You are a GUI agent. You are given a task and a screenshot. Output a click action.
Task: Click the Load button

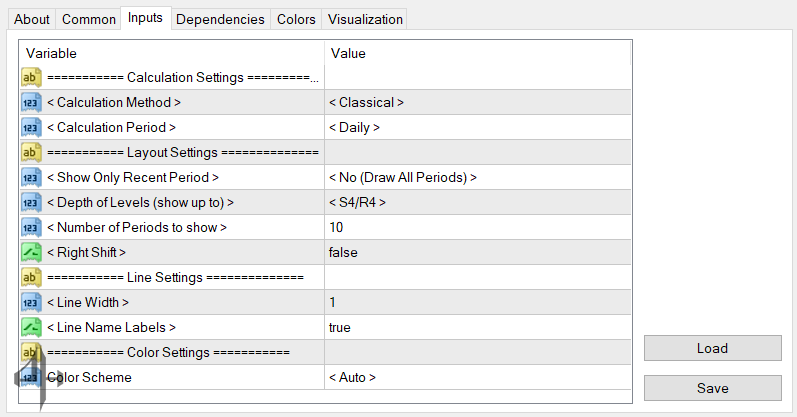click(712, 348)
